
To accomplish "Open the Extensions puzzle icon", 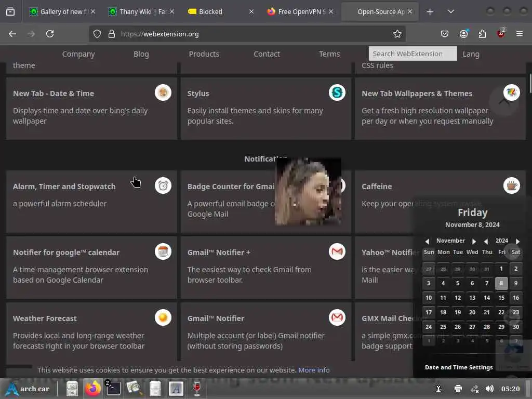I will pyautogui.click(x=482, y=34).
